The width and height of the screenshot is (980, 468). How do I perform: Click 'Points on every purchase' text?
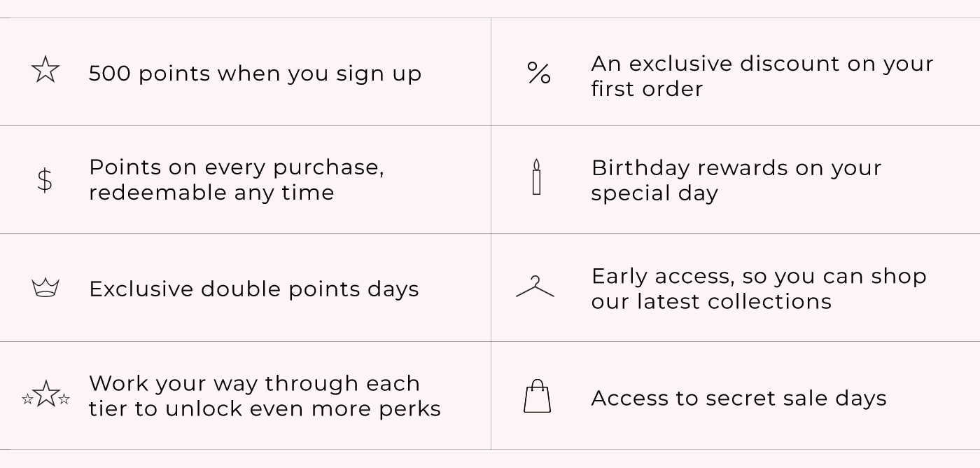click(x=237, y=167)
